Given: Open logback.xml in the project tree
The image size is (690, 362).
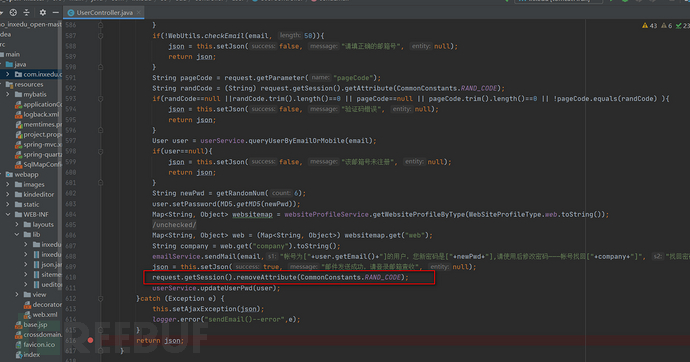Looking at the screenshot, I should coord(37,114).
